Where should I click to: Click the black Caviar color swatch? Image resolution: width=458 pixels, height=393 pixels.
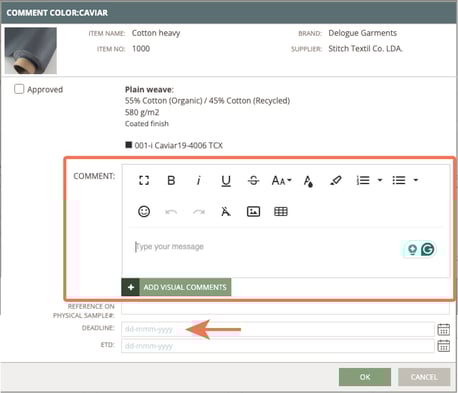pyautogui.click(x=128, y=145)
